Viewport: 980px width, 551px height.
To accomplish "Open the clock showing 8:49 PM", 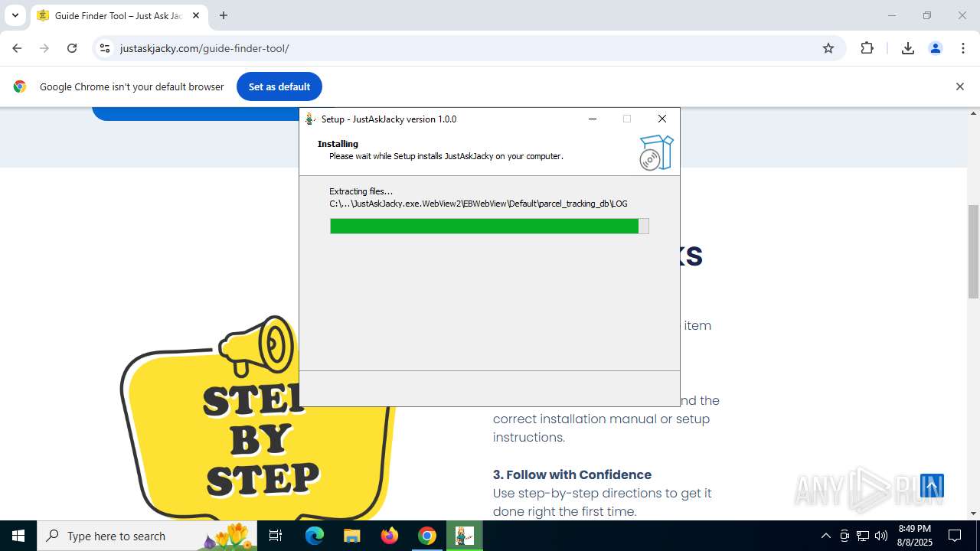I will tap(915, 536).
